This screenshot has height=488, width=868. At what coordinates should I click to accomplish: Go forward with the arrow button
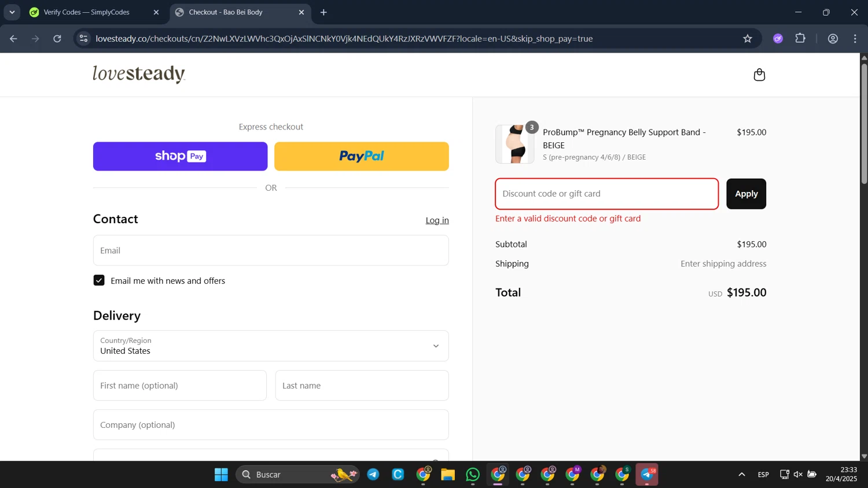[35, 39]
